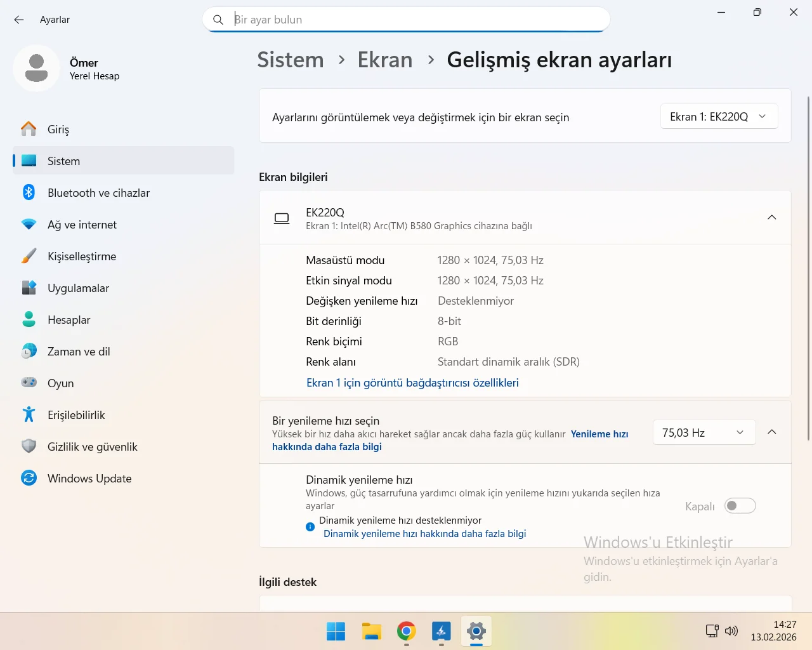This screenshot has height=650, width=812.
Task: Click the Sistem breadcrumb link
Action: tap(291, 60)
